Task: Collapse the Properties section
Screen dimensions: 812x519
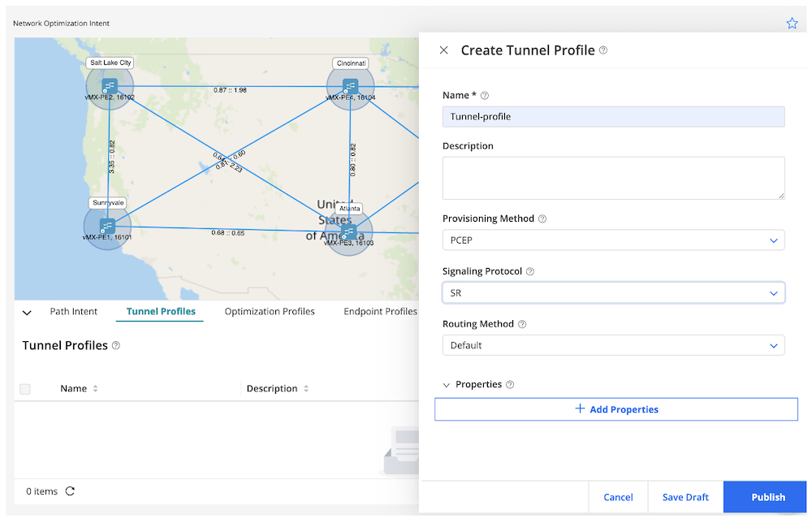Action: coord(446,385)
